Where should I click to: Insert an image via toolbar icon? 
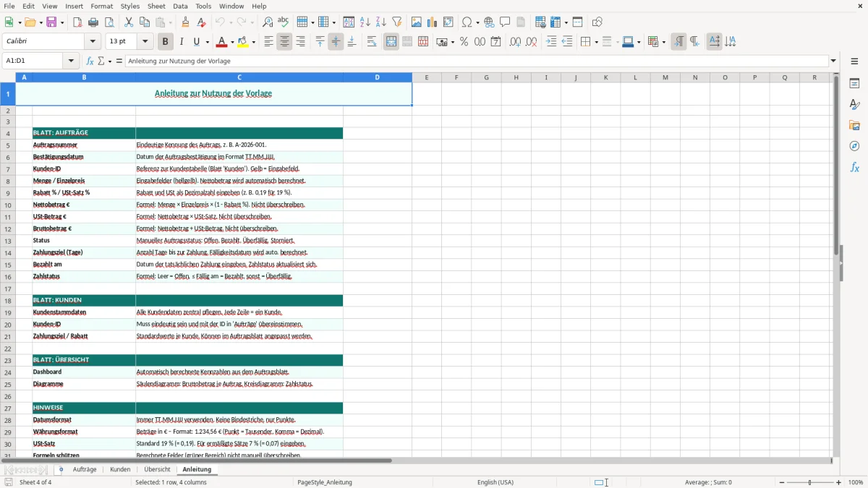(x=417, y=22)
